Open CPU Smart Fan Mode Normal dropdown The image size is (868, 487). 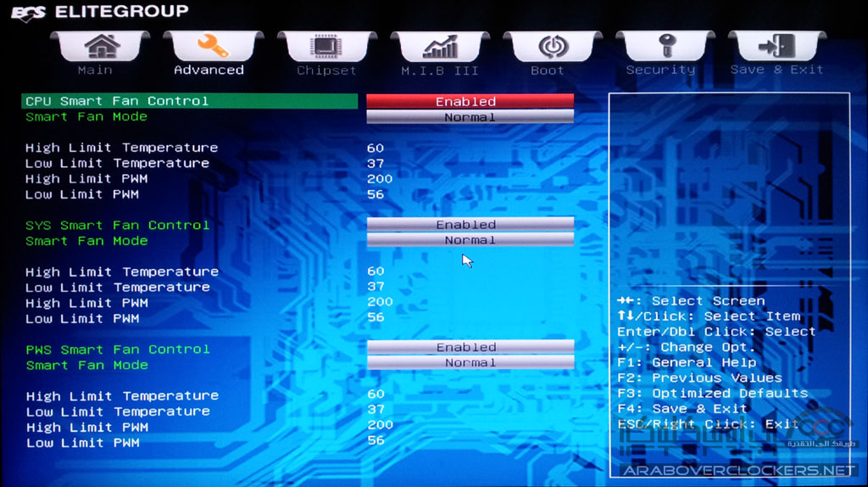tap(470, 117)
